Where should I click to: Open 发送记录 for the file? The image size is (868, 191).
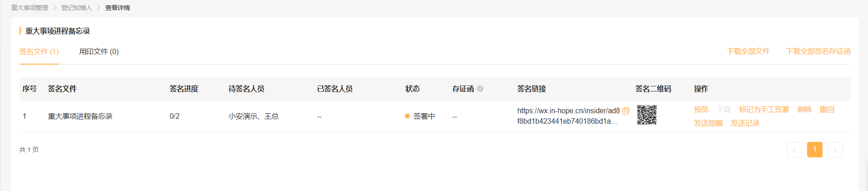[745, 123]
